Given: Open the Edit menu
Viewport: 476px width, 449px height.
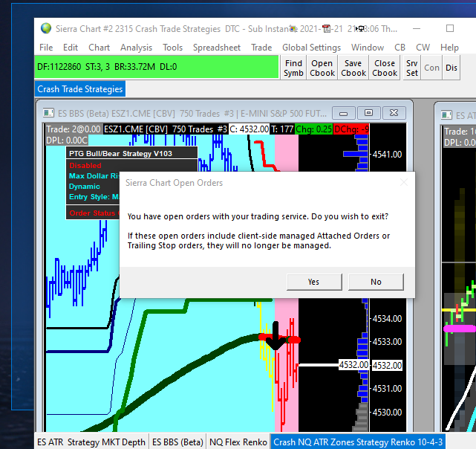Looking at the screenshot, I should click(71, 48).
